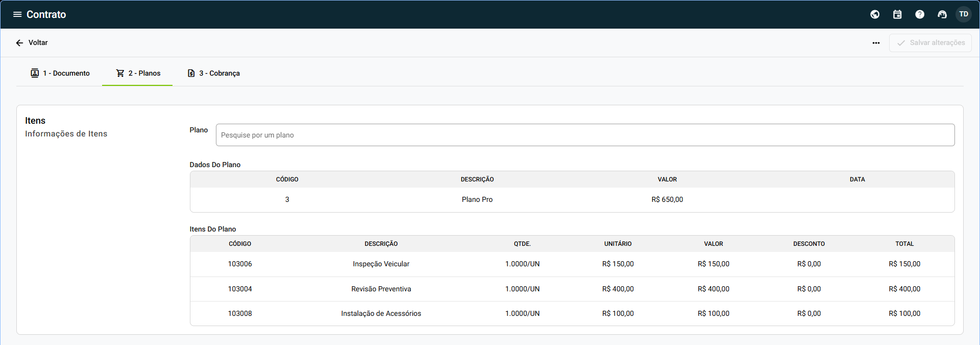Click the DESCONTO column header
This screenshot has height=345, width=980.
click(x=809, y=244)
